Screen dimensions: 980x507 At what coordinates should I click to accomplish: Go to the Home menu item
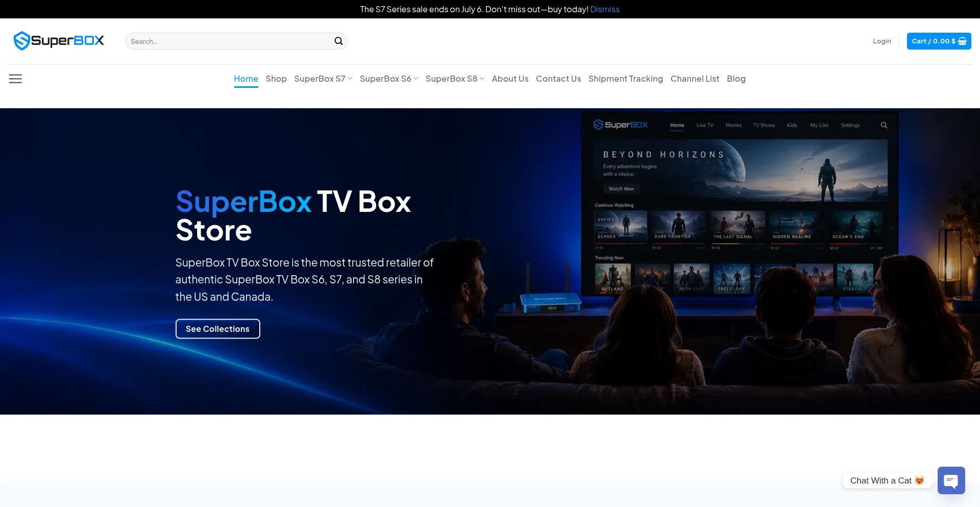click(246, 79)
